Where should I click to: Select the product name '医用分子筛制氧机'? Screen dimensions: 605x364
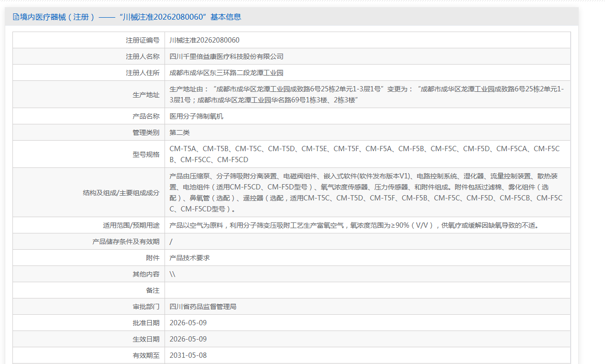coord(197,116)
